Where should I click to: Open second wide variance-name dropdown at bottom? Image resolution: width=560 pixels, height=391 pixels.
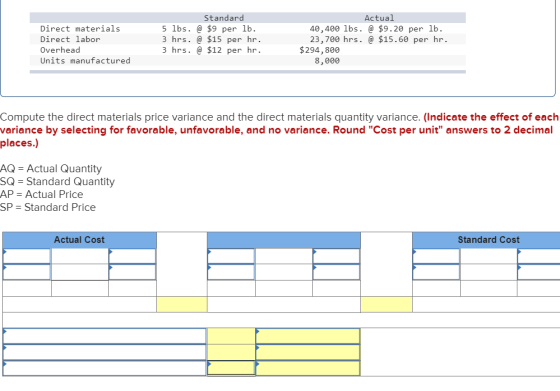click(x=105, y=352)
